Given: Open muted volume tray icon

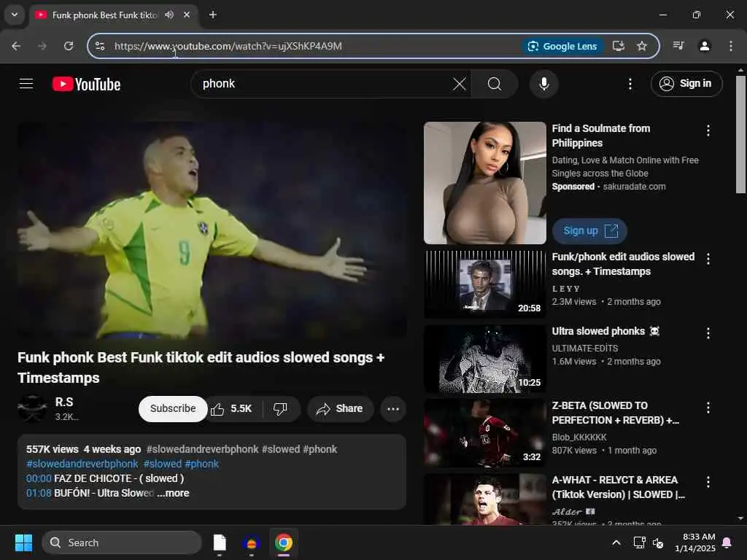Looking at the screenshot, I should click(659, 542).
